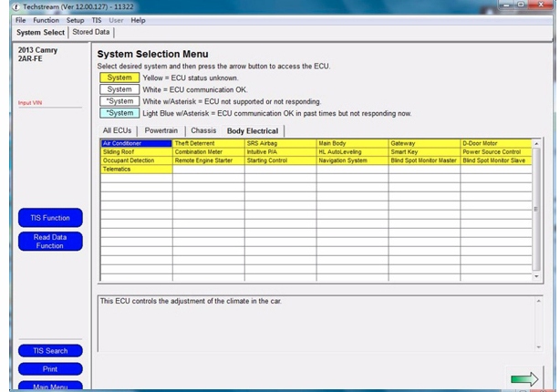Click the Print button
This screenshot has height=392, width=560.
(50, 369)
